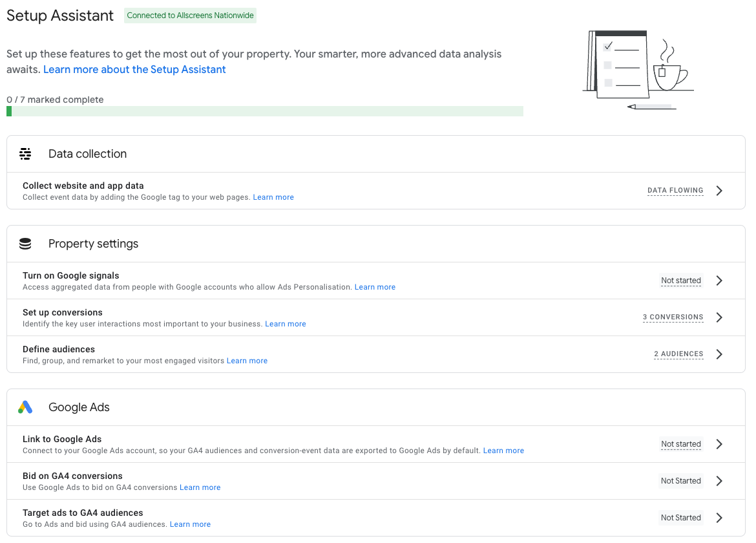
Task: Open the Define audiences row chevron
Action: (x=719, y=354)
